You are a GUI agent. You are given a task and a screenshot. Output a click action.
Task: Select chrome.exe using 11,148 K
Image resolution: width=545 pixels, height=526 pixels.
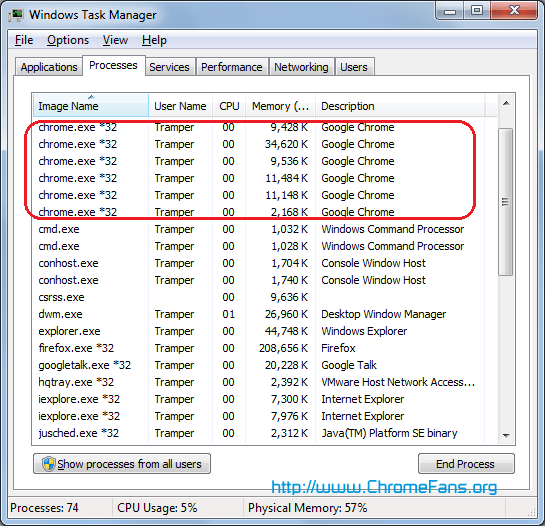coord(258,195)
